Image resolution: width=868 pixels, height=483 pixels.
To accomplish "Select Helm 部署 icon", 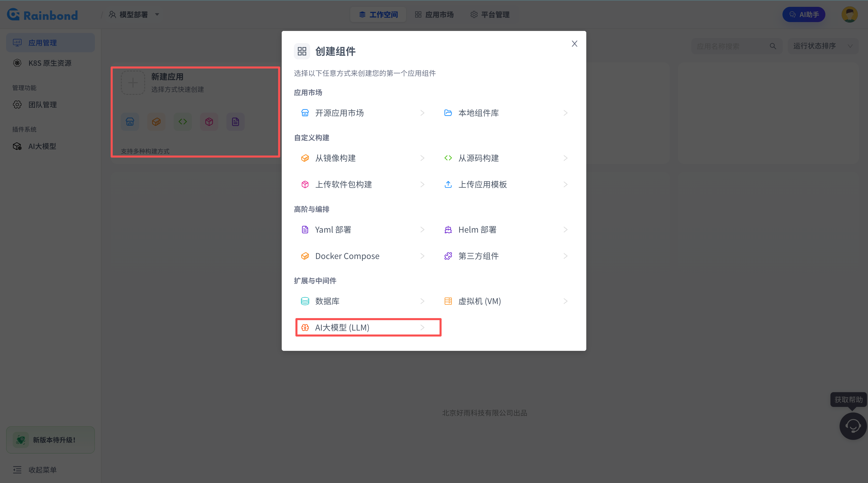I will point(448,229).
